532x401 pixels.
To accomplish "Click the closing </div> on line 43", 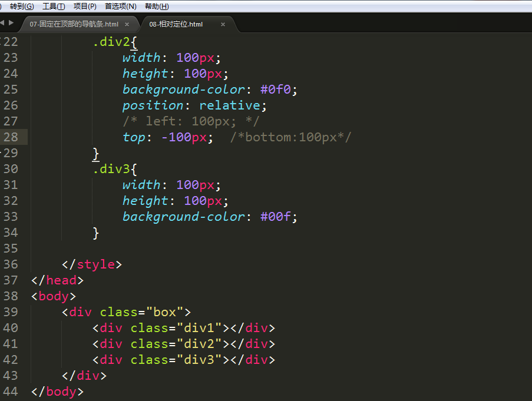I will point(84,376).
